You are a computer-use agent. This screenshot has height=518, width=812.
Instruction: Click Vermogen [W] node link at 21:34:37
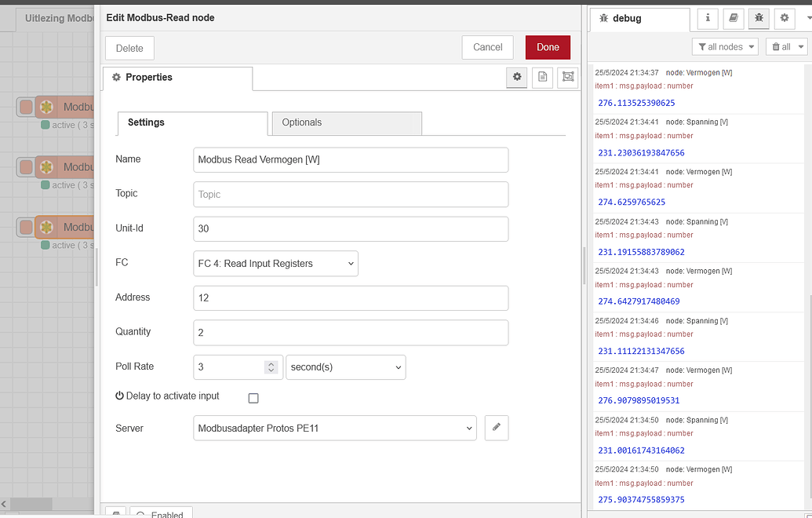[699, 73]
